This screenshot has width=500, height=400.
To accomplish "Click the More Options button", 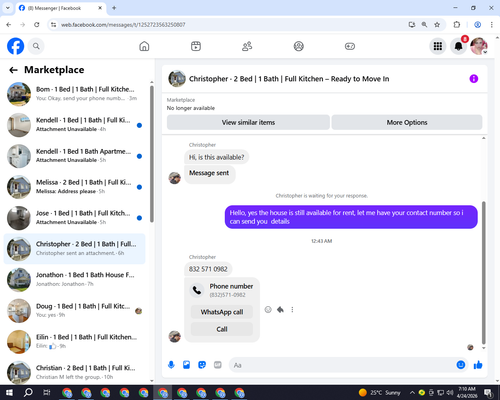I will [407, 122].
